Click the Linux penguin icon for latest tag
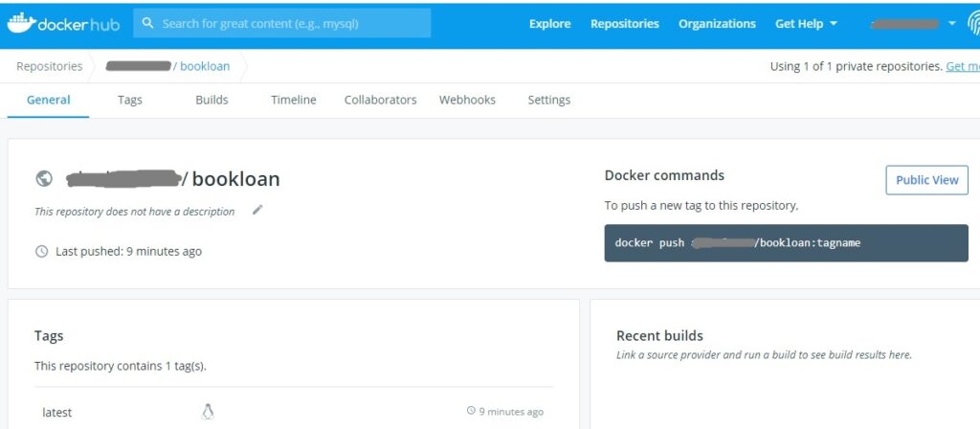The height and width of the screenshot is (429, 980). pos(208,412)
